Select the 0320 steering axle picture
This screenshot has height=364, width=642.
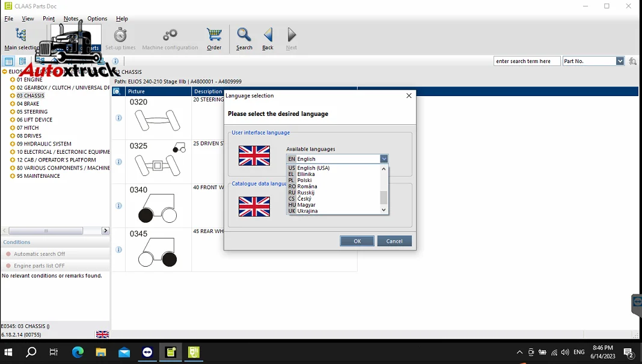158,118
